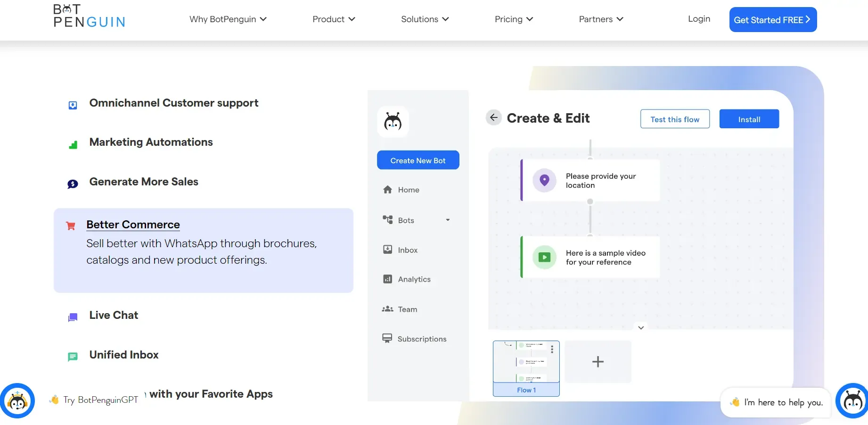Click the green video play icon
This screenshot has height=425, width=868.
click(x=544, y=257)
